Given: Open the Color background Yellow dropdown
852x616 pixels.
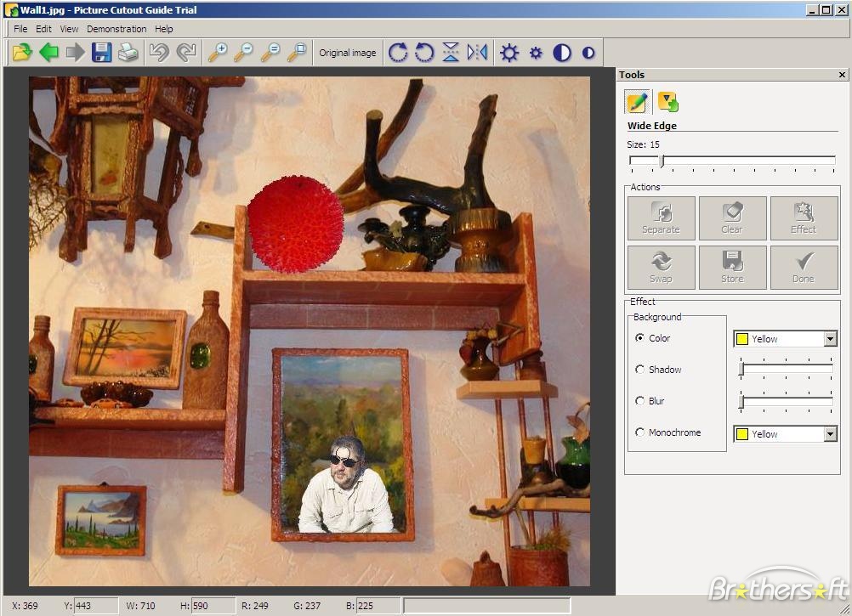Looking at the screenshot, I should click(x=830, y=339).
